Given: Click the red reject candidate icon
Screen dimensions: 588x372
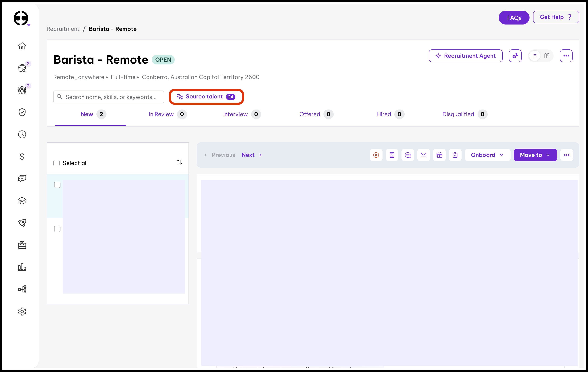Looking at the screenshot, I should (376, 155).
